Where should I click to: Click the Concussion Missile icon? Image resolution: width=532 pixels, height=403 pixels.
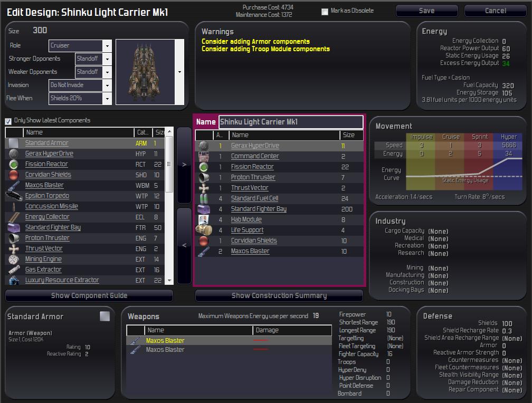pos(14,206)
